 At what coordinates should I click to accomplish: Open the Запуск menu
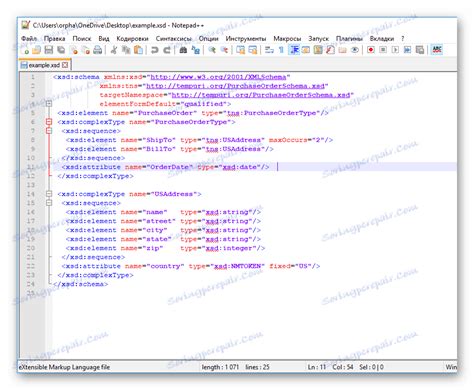coord(318,39)
